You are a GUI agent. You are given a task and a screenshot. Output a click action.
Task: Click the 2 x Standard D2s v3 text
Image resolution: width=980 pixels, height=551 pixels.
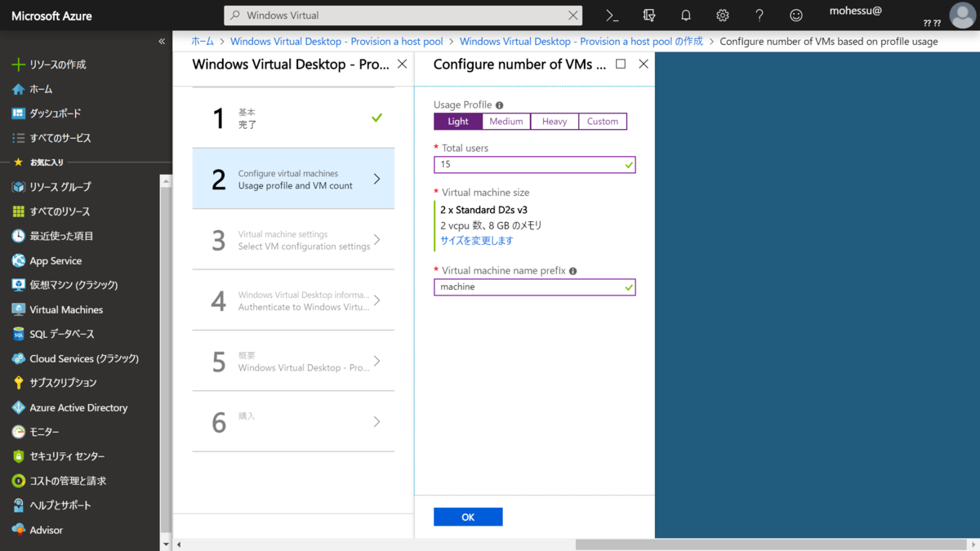(483, 210)
